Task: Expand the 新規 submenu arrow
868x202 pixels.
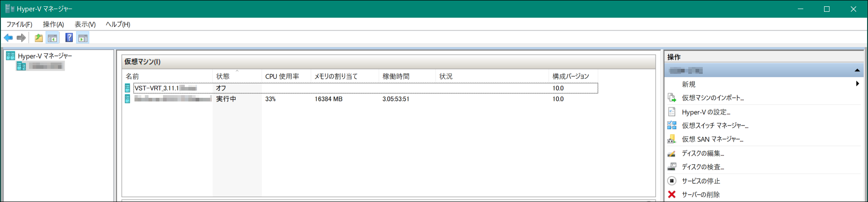Action: 858,84
